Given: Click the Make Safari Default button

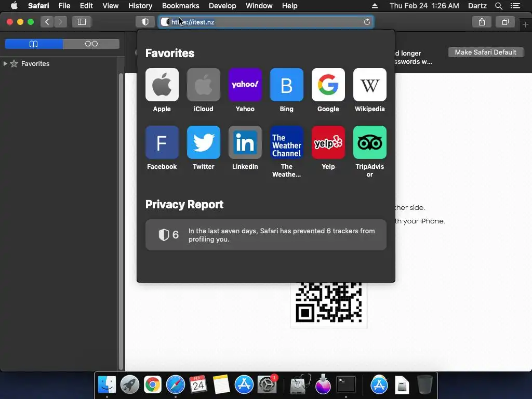Looking at the screenshot, I should tap(486, 52).
